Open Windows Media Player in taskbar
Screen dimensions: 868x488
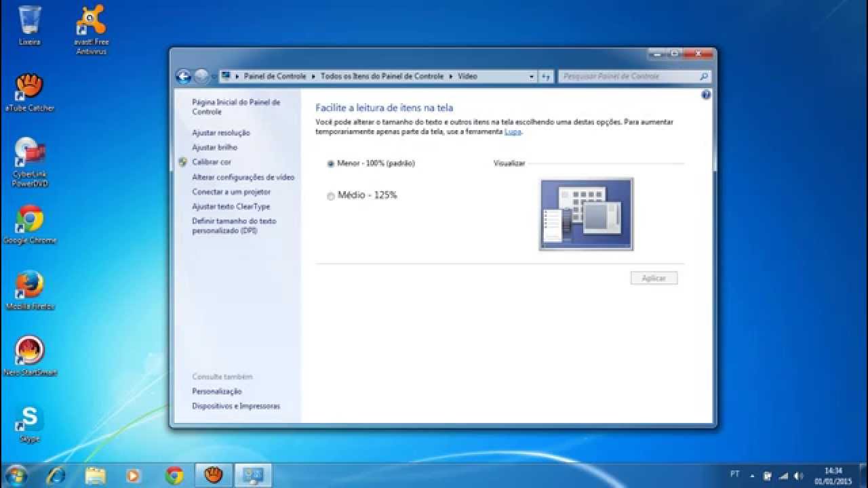[134, 475]
